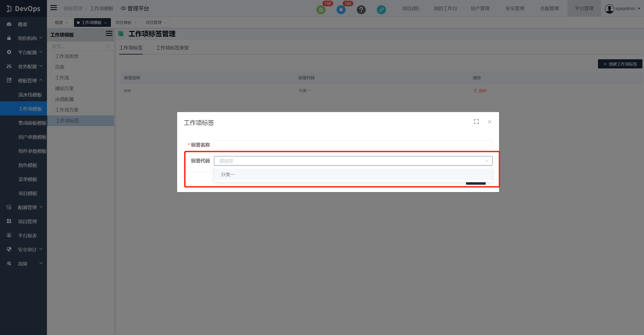
Task: Click the green document notification icon
Action: 321,10
